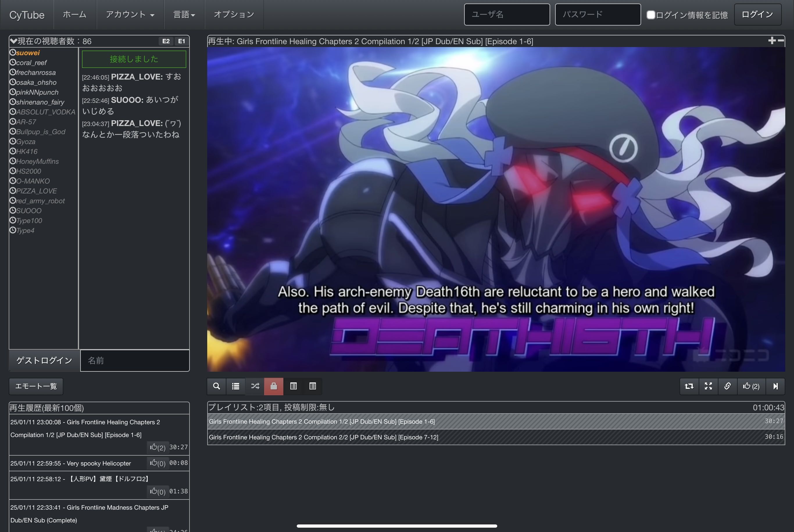This screenshot has width=794, height=532.
Task: Click the fullscreen arrows icon
Action: pos(709,386)
